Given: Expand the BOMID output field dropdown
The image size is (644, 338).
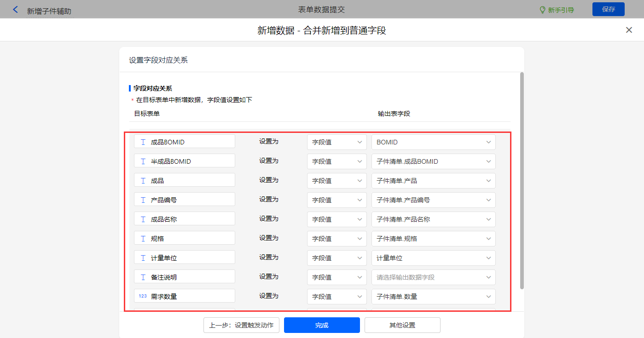Looking at the screenshot, I should [433, 142].
